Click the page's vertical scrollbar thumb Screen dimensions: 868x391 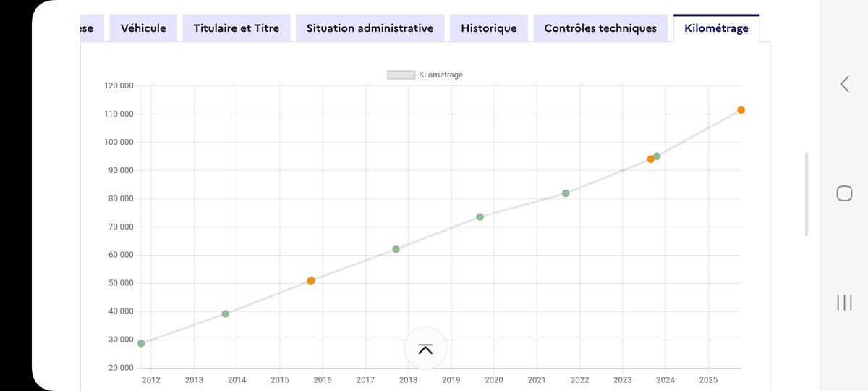tap(807, 194)
